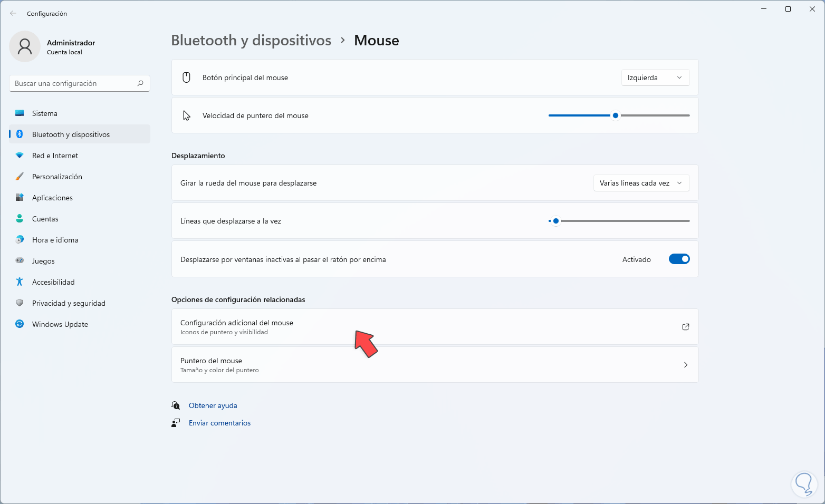Open the external link icon for Configuración adicional
825x504 pixels.
[x=686, y=327]
